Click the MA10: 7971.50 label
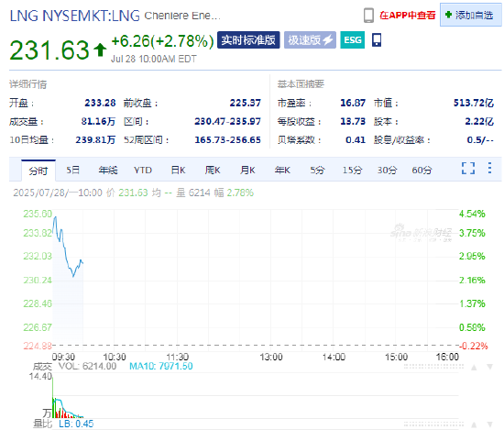Viewport: 504px width, 430px height. (161, 367)
